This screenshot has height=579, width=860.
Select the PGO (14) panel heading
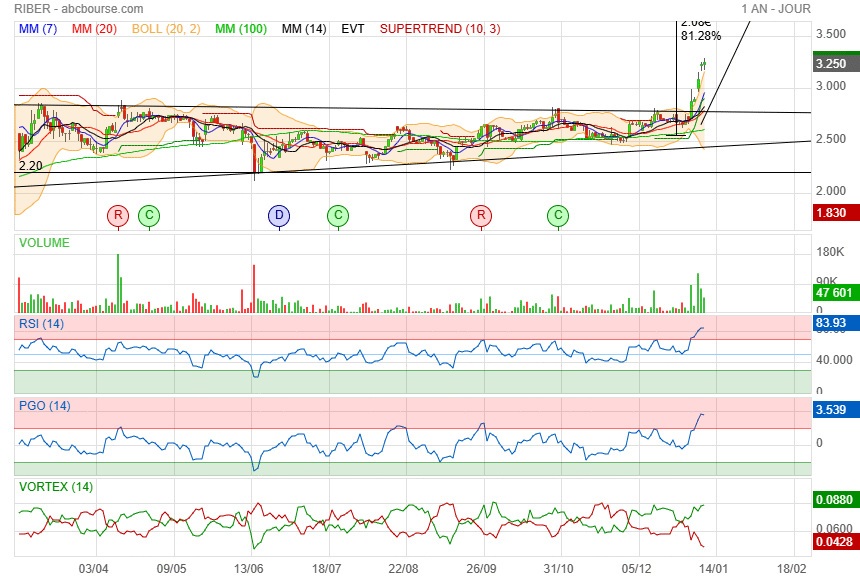(x=45, y=406)
